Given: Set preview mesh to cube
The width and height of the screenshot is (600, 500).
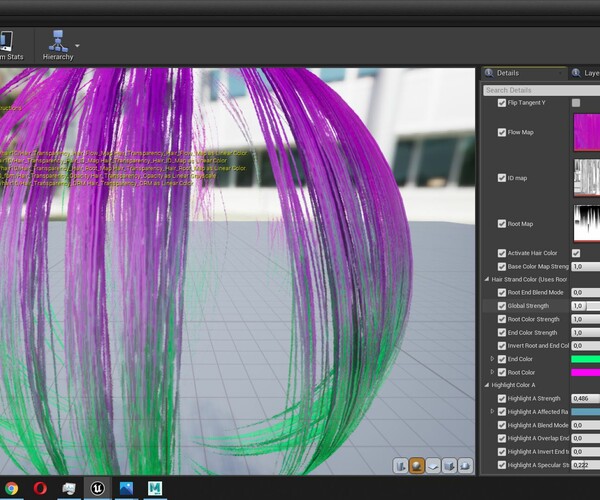Looking at the screenshot, I should (449, 466).
